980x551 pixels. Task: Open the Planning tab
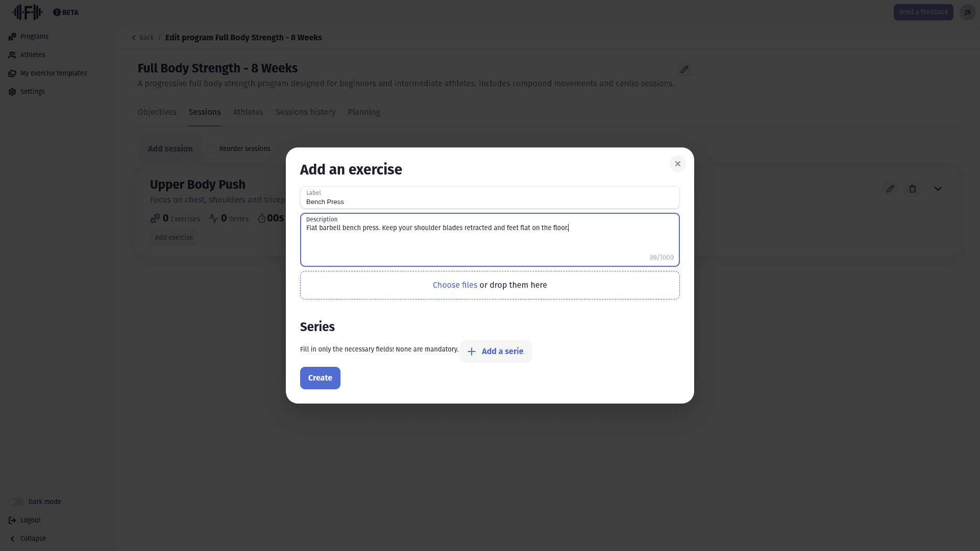pos(364,112)
